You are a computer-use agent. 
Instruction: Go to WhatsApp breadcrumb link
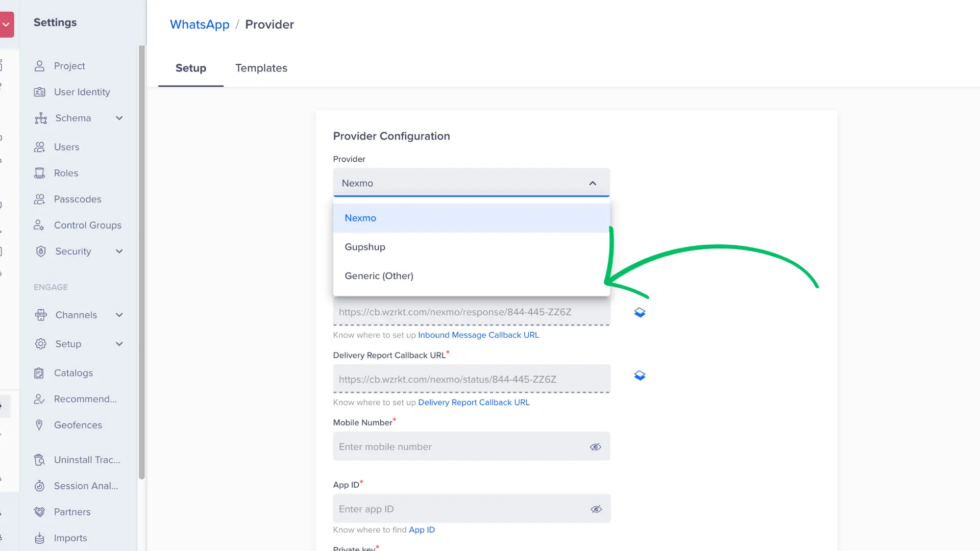coord(200,24)
